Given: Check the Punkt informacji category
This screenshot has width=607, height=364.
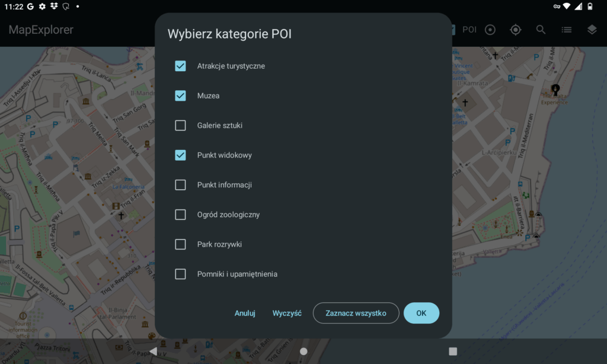Looking at the screenshot, I should tap(181, 185).
